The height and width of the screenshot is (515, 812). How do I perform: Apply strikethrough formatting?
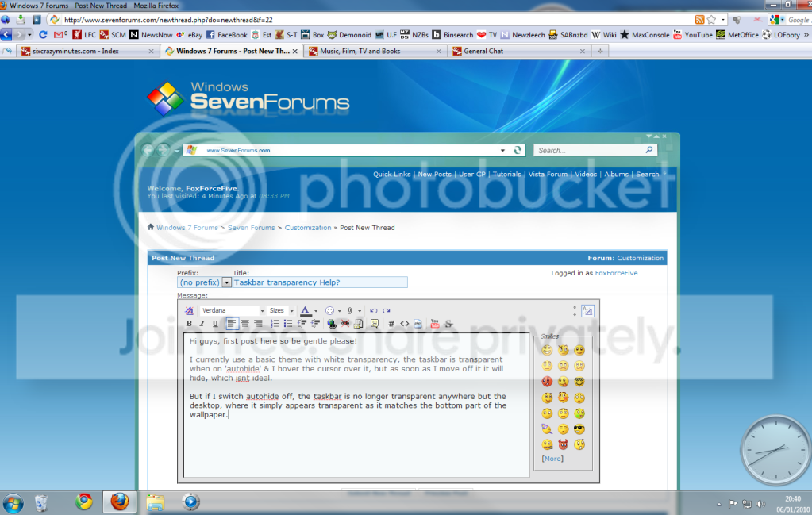448,324
